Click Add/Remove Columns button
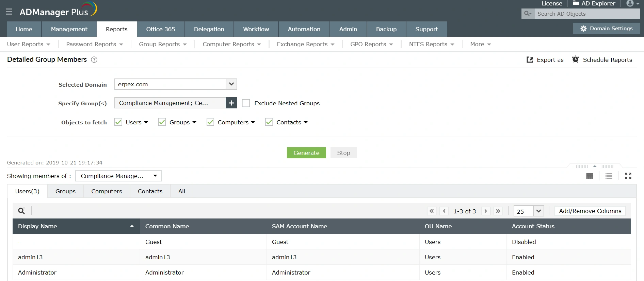 click(x=590, y=211)
